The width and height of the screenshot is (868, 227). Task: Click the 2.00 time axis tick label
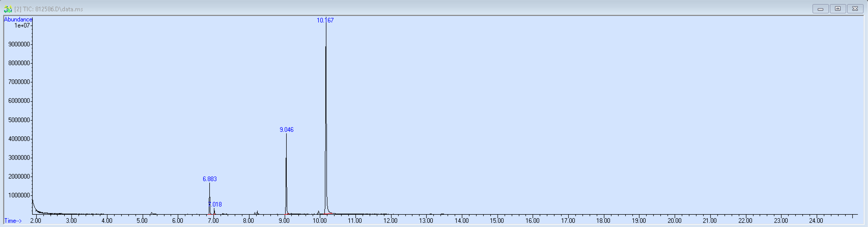[x=35, y=221]
